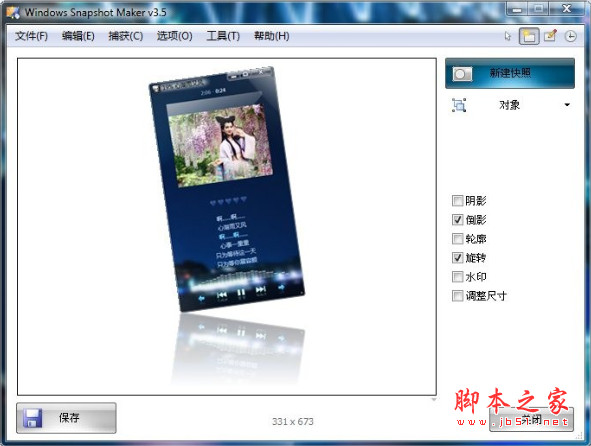Click the 331 x 673 size text
Image resolution: width=591 pixels, height=446 pixels.
click(x=293, y=421)
